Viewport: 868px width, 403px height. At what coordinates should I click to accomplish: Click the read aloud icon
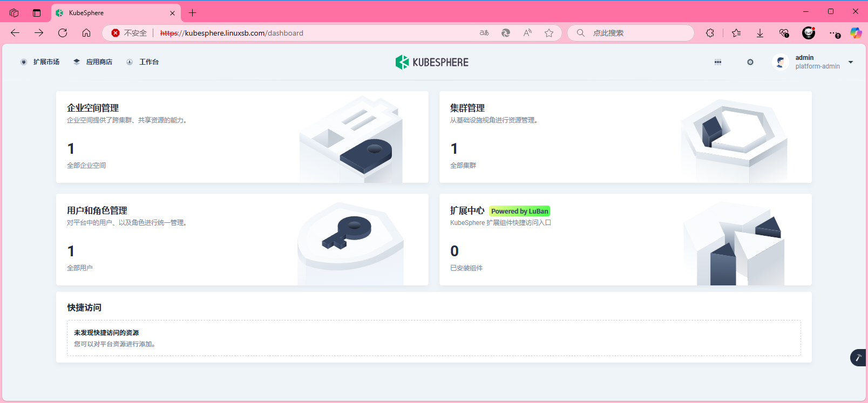click(x=527, y=33)
